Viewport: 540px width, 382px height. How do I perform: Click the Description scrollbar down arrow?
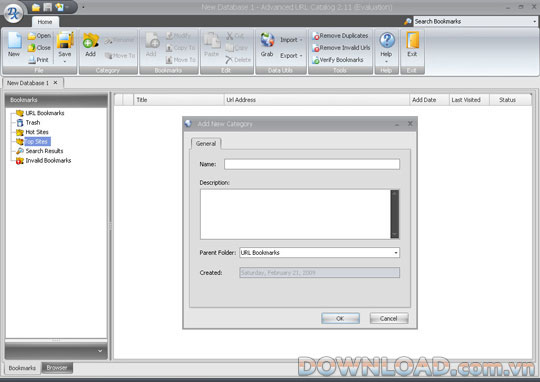[x=395, y=235]
